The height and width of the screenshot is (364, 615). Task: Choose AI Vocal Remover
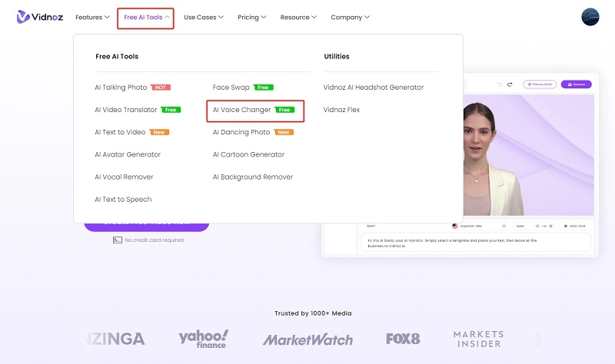click(x=124, y=177)
